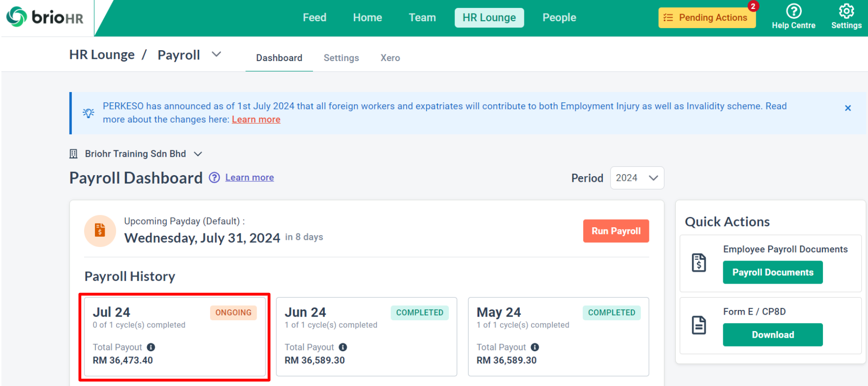Image resolution: width=868 pixels, height=386 pixels.
Task: Open the May 24 payroll history card
Action: [x=558, y=337]
